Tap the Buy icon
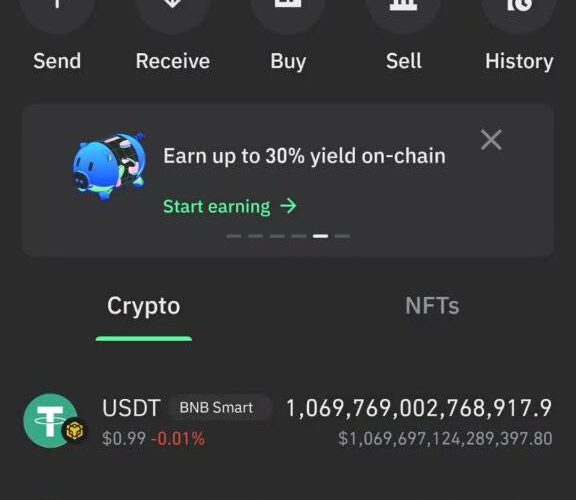This screenshot has height=500, width=576. (288, 13)
